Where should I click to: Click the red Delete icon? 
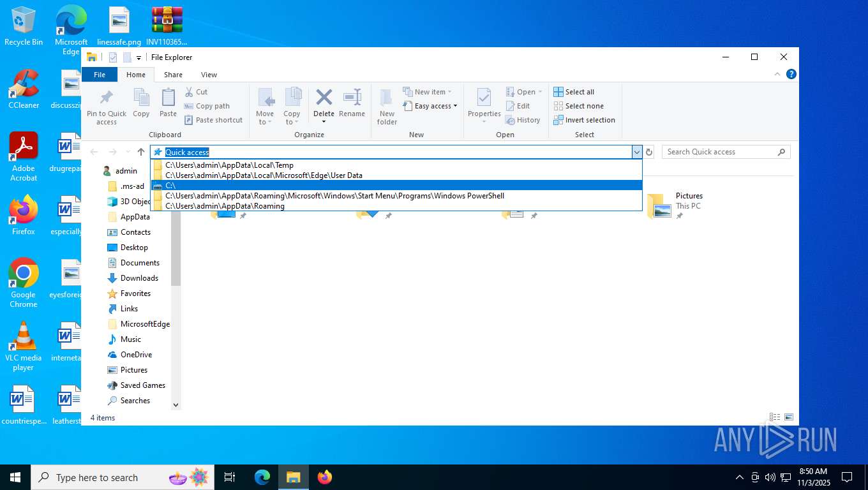[x=324, y=98]
